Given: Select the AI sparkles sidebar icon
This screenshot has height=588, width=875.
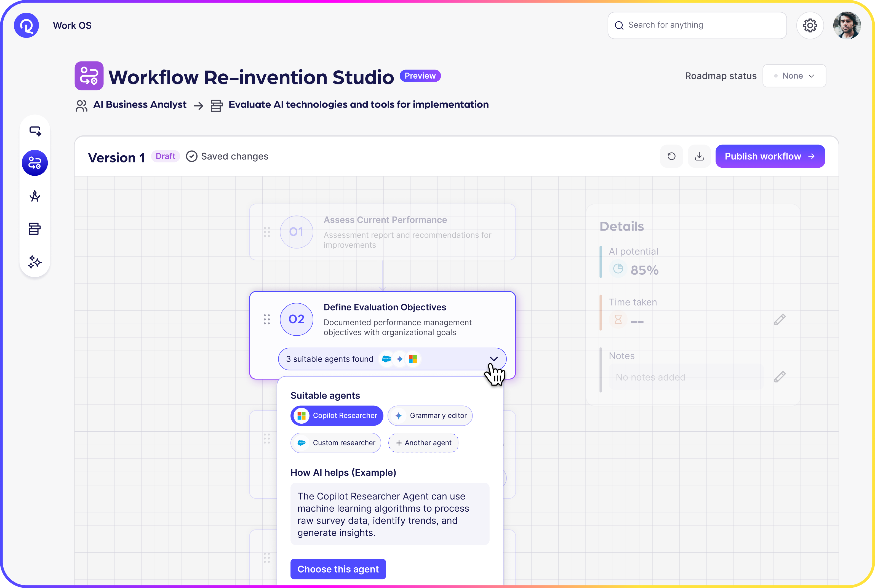Looking at the screenshot, I should click(x=34, y=262).
